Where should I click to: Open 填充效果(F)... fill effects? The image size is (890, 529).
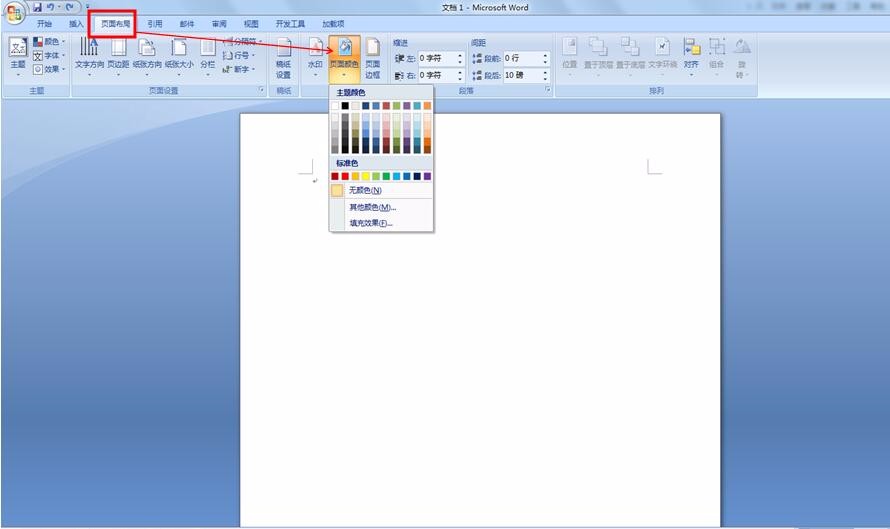[x=381, y=223]
